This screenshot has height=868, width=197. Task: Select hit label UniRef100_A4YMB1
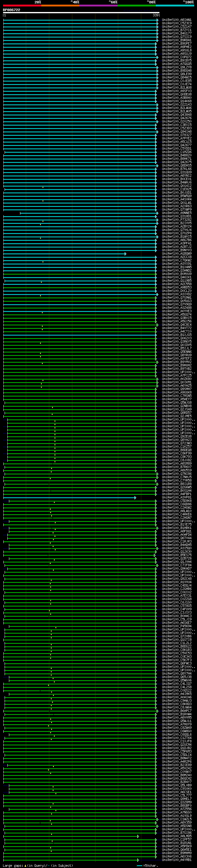176,860
